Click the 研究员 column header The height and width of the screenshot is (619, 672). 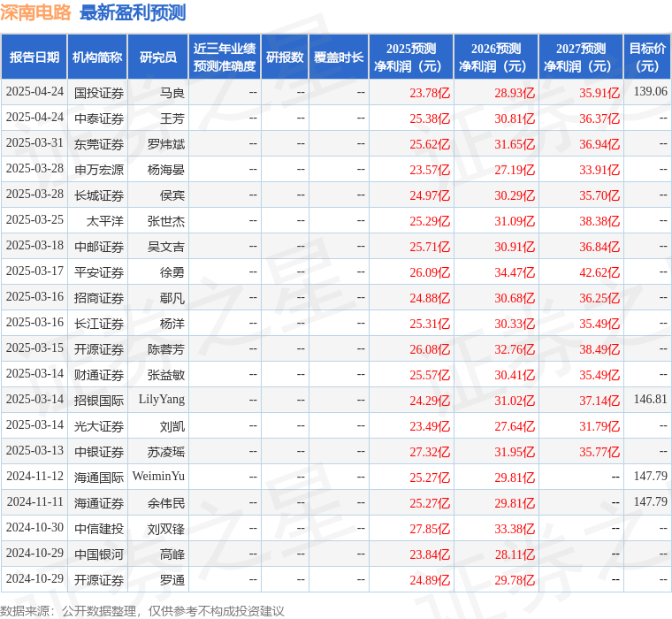click(157, 57)
